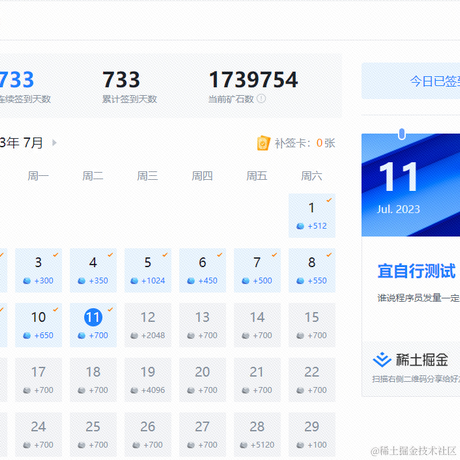
Task: Select calendar day 1 with +512
Action: (x=312, y=216)
